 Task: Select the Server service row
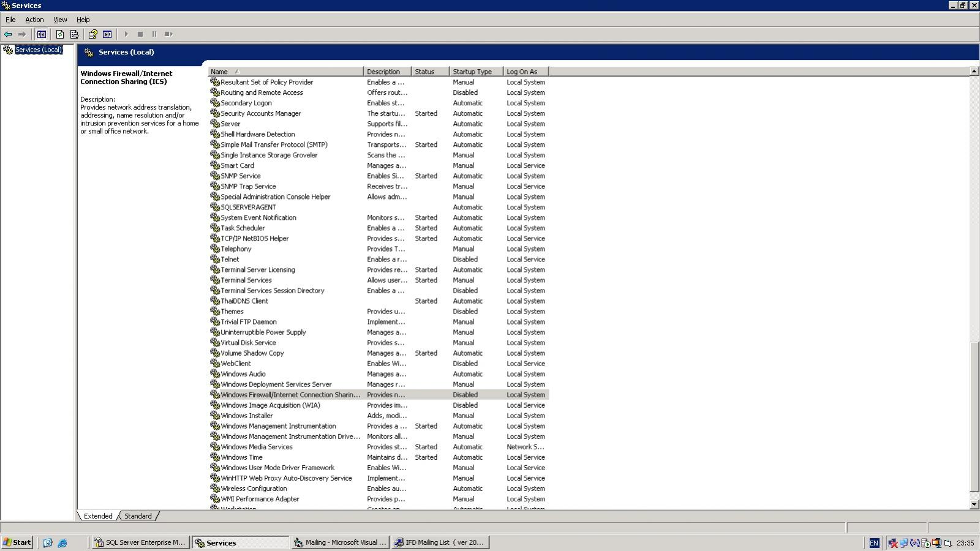pyautogui.click(x=379, y=124)
